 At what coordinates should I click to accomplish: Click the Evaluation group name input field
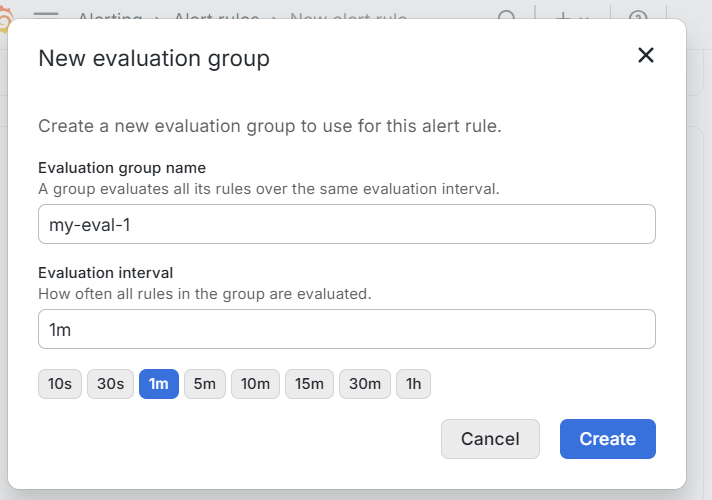(x=347, y=224)
